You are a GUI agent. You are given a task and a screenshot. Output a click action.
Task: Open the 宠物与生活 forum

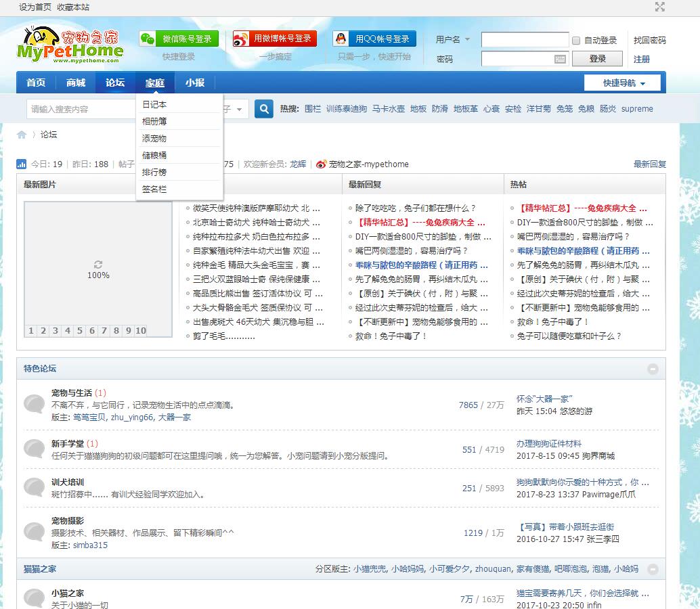click(72, 392)
